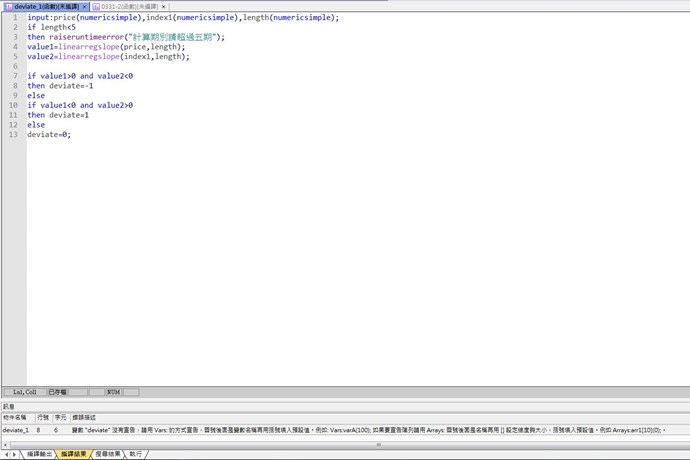This screenshot has width=690, height=460.
Task: Switch to the 執行 bottom tab
Action: (135, 454)
